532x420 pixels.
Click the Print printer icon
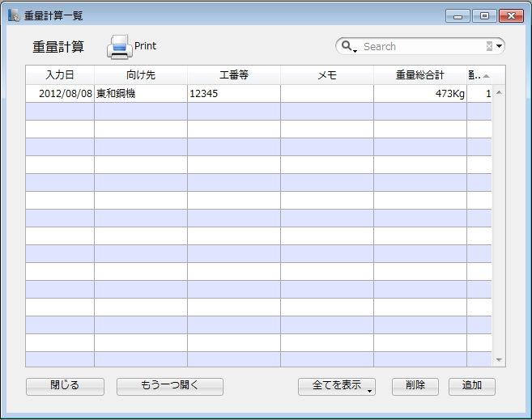click(120, 47)
